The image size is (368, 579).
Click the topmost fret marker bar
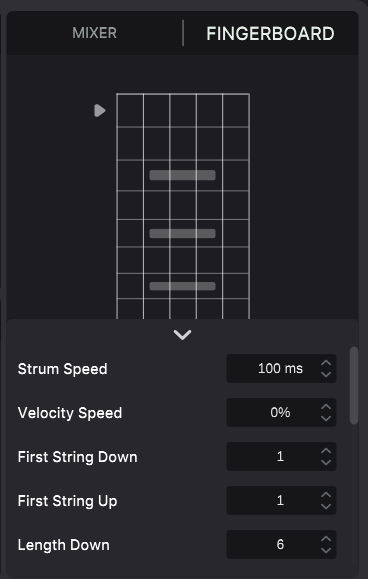pyautogui.click(x=182, y=175)
